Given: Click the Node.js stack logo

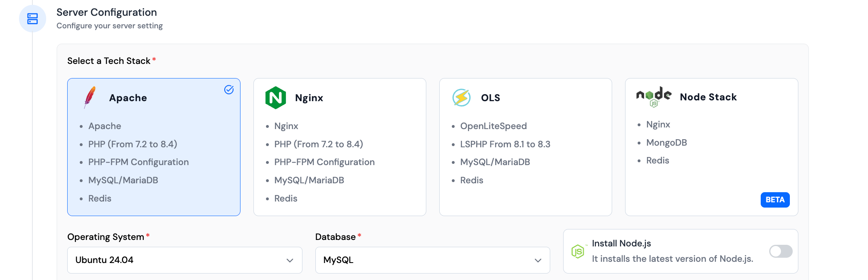Looking at the screenshot, I should (653, 97).
